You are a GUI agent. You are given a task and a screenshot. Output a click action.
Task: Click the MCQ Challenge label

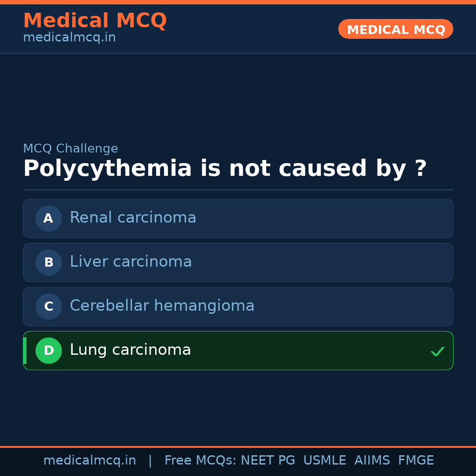(x=71, y=149)
